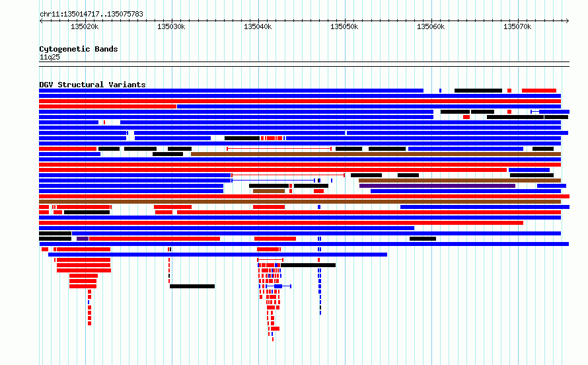
Task: Select the blue variant ending near 135058k
Action: (227, 228)
